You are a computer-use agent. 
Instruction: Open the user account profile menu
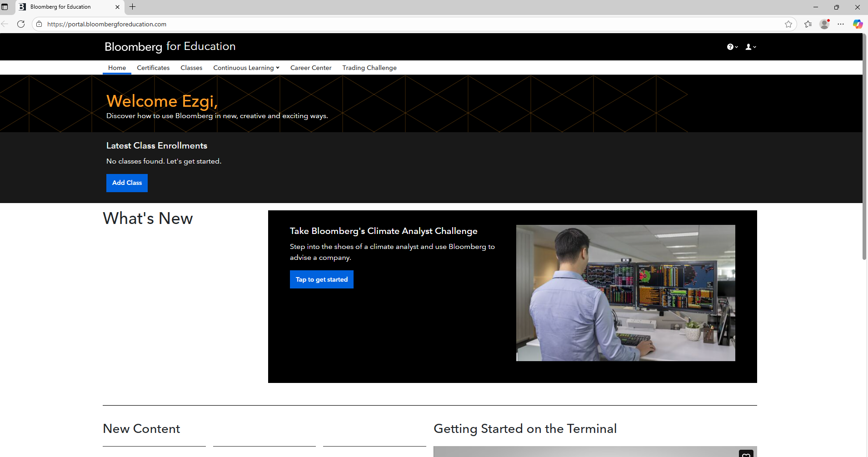(751, 47)
